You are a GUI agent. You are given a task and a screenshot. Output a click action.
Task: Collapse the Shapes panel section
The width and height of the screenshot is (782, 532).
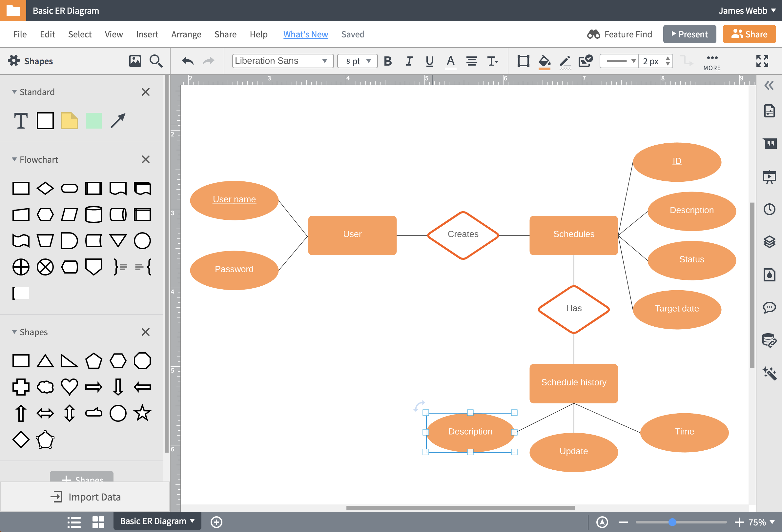point(13,332)
